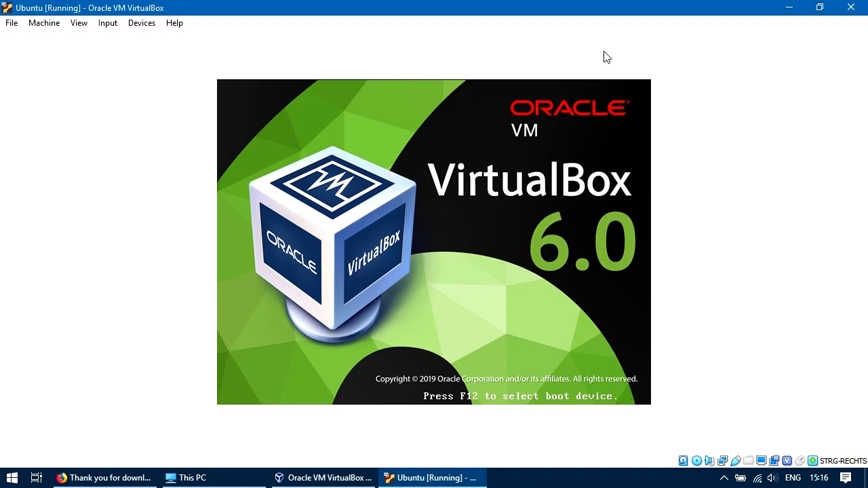Click the VirtualBox icon in the title bar

(7, 7)
